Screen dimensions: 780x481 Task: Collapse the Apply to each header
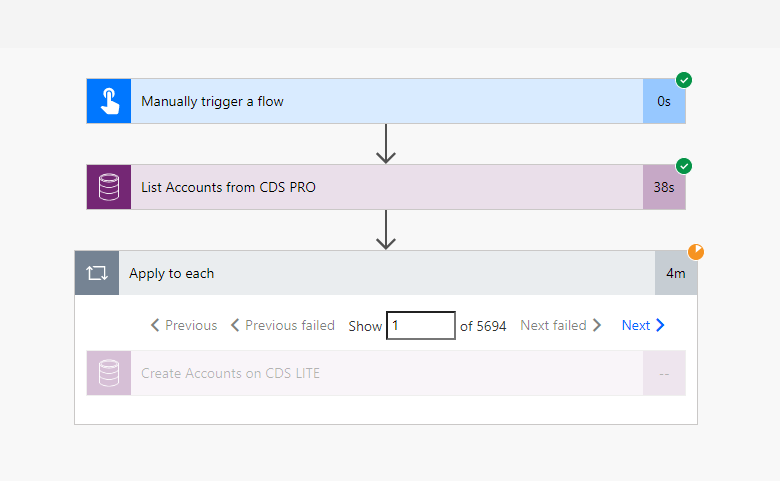386,273
